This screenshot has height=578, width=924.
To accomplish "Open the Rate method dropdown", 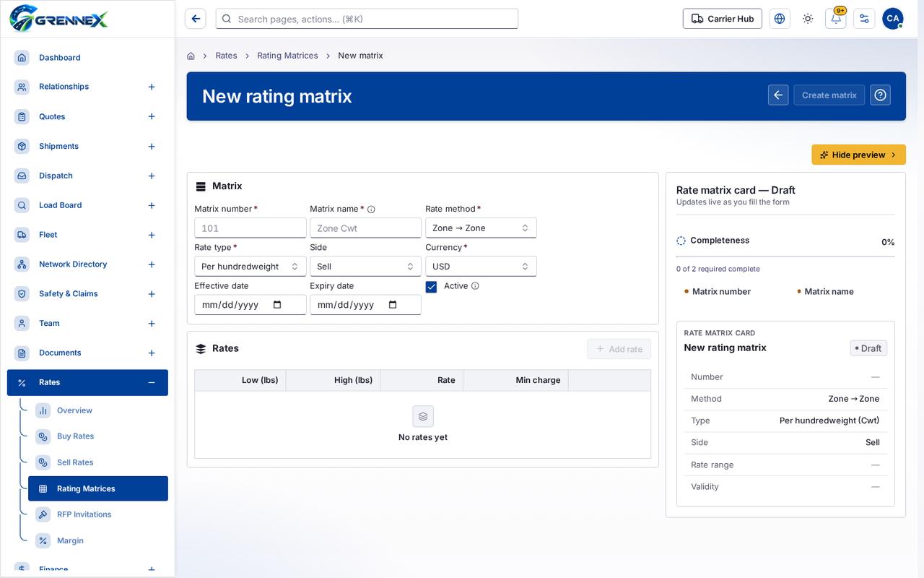I will 481,228.
